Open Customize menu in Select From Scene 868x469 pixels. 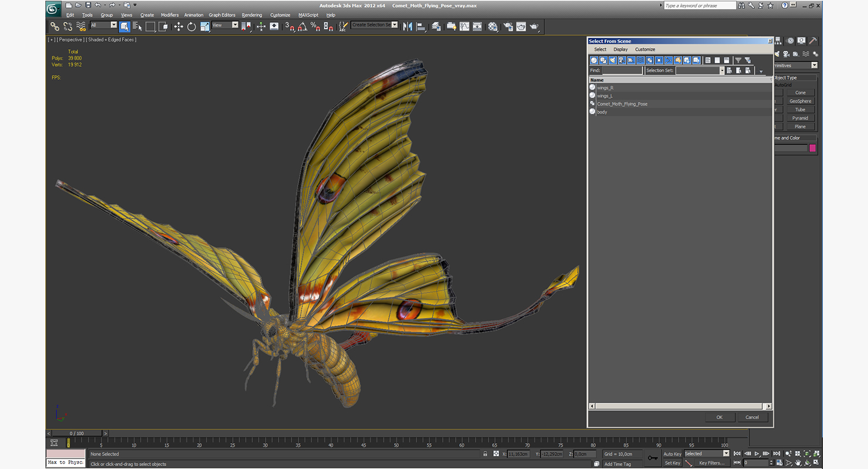tap(645, 49)
